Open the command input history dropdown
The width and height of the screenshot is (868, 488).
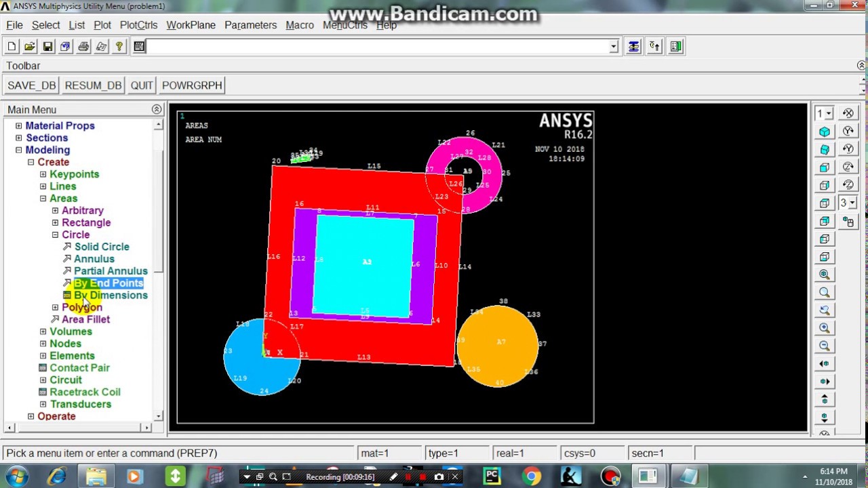[613, 46]
